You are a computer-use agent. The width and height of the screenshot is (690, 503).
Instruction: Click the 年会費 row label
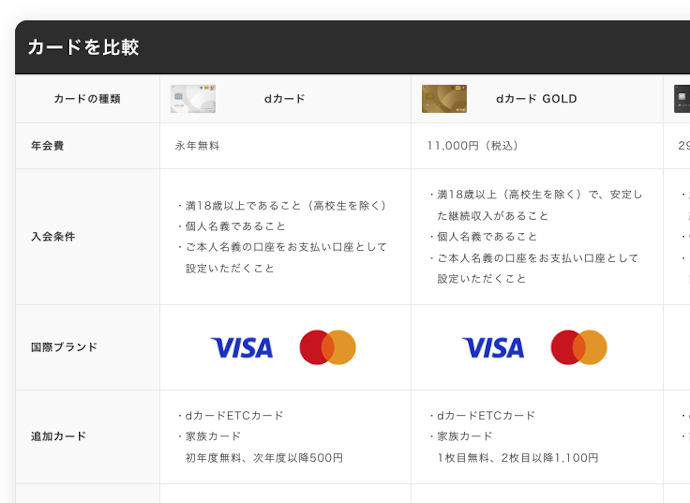tap(48, 146)
